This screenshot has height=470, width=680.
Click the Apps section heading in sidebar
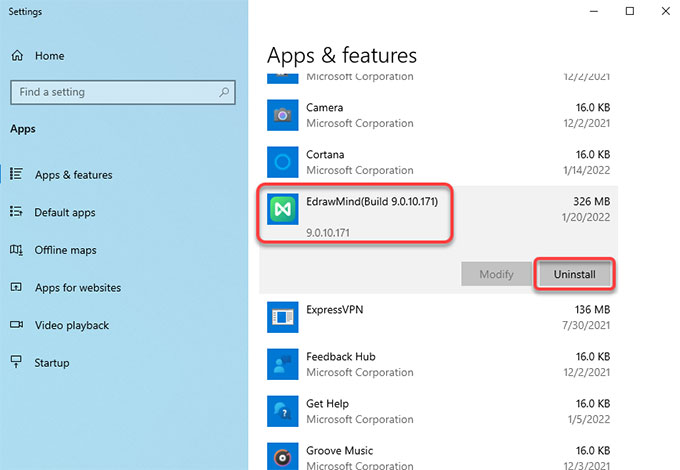click(x=23, y=129)
